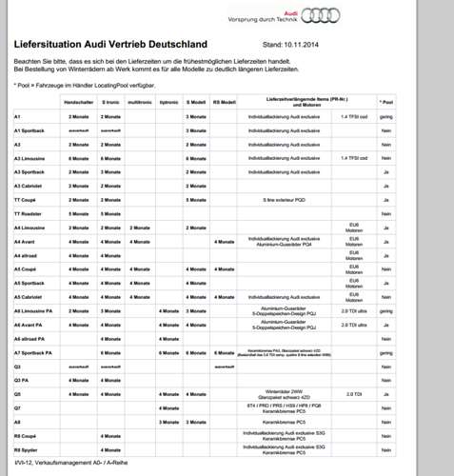
Task: Click the 'tiptronic' column header
Action: click(168, 102)
